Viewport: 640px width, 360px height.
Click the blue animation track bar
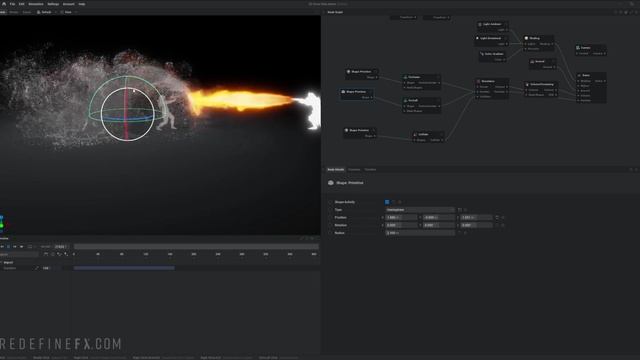pos(124,268)
